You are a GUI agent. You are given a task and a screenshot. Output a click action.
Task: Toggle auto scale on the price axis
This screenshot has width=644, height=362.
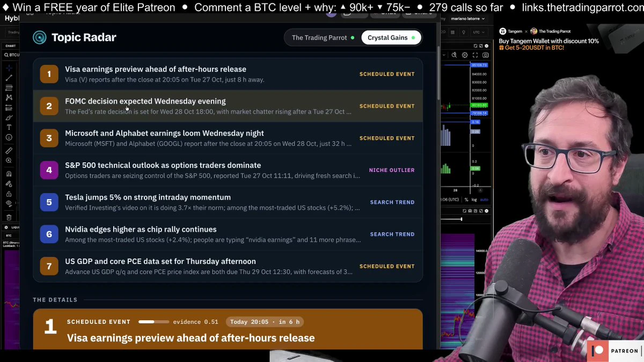tap(484, 200)
